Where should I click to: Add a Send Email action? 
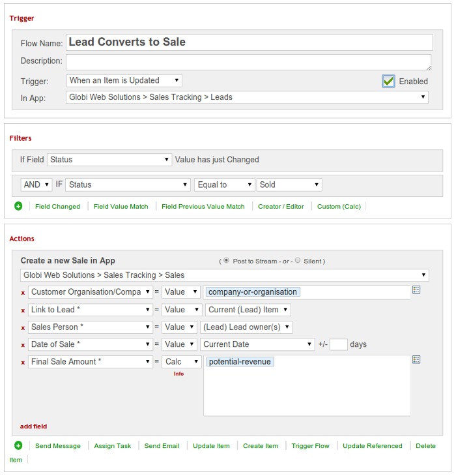pos(162,446)
